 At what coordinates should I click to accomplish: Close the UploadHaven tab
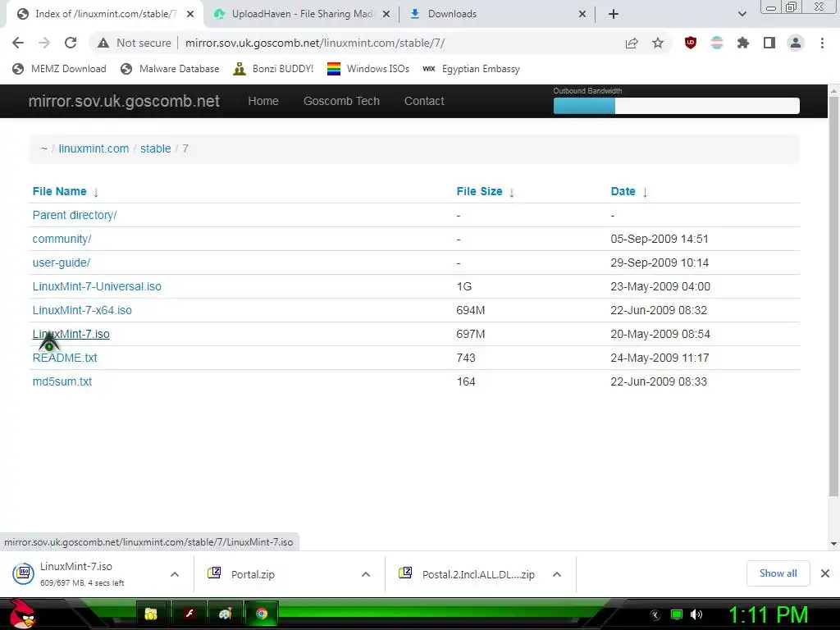[x=386, y=14]
